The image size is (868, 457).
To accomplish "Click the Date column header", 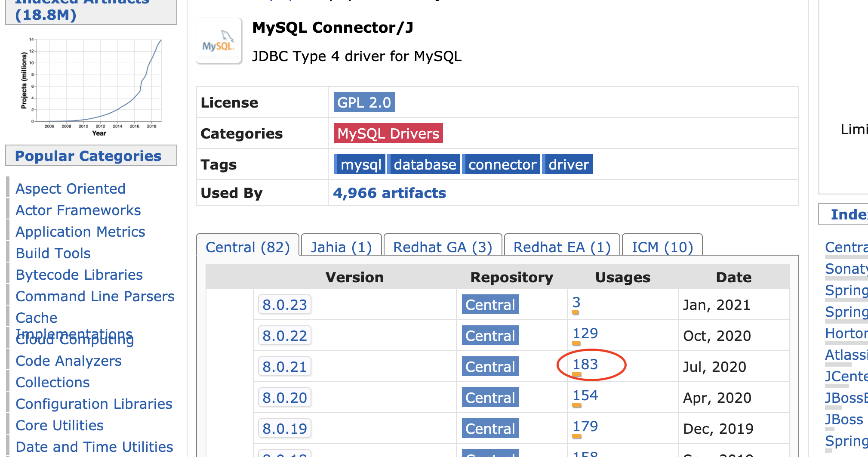I will pos(734,277).
